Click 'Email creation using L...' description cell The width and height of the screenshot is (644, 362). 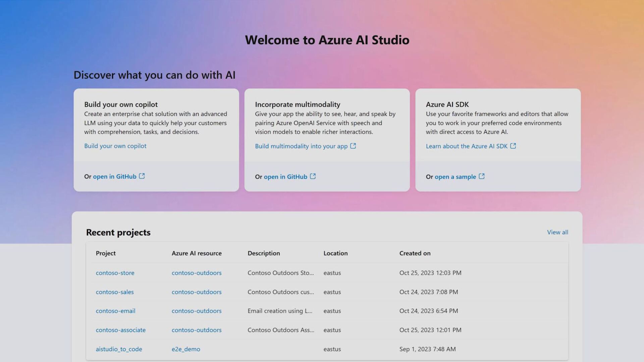click(x=280, y=311)
